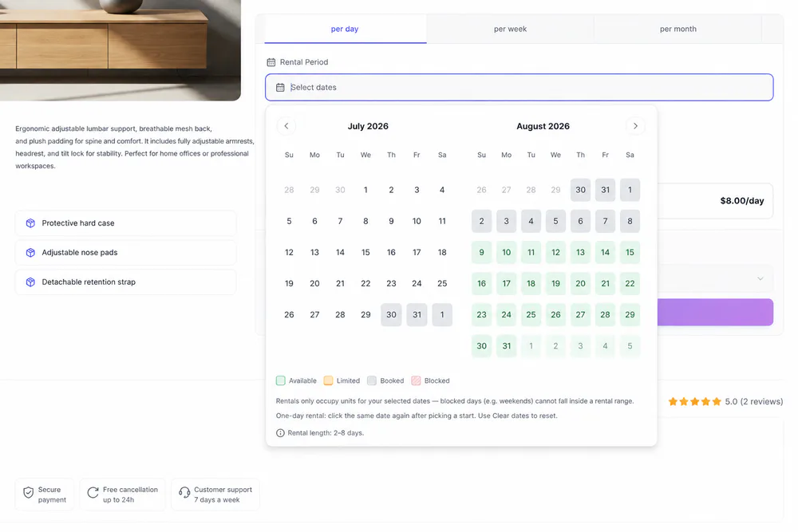This screenshot has width=798, height=532.
Task: Click the Protective hard case feature
Action: [126, 223]
